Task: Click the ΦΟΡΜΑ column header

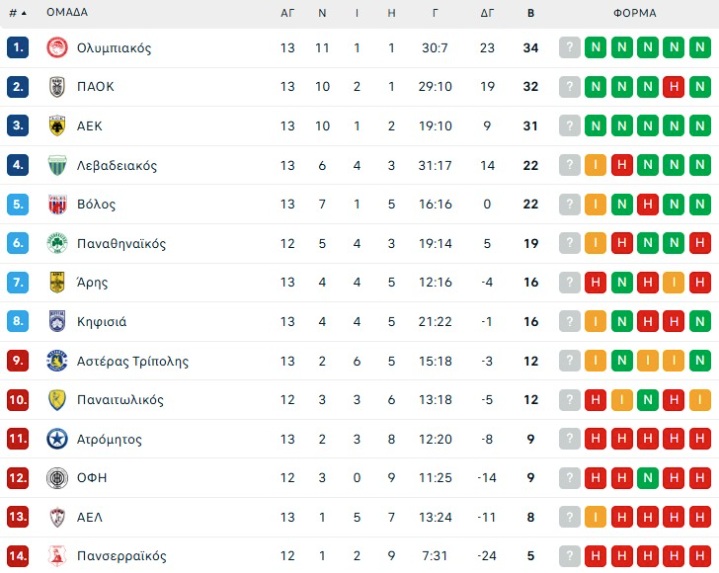Action: point(635,13)
